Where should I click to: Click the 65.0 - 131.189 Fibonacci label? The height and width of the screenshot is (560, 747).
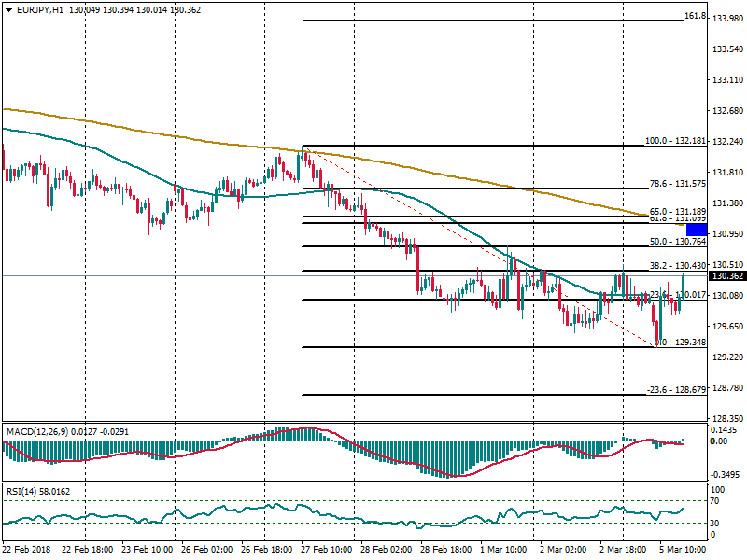coord(675,212)
